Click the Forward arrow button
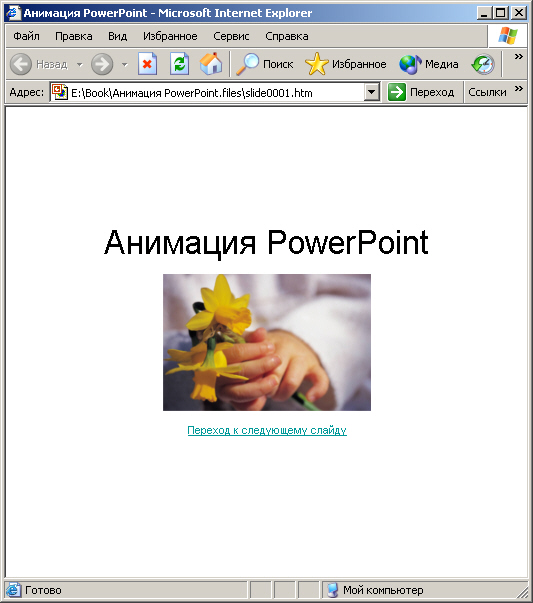Screen dimensions: 533x603 tap(102, 64)
